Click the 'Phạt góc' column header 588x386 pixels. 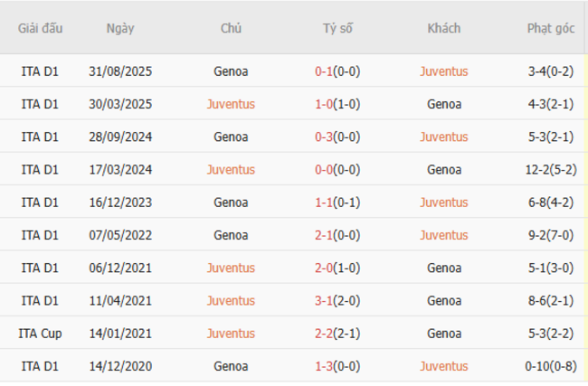coord(551,28)
